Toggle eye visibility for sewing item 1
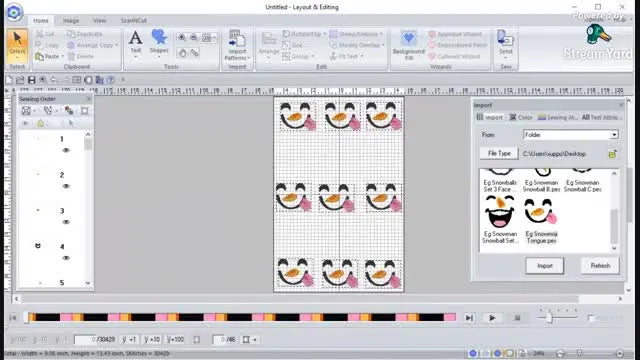Screen dimensions: 640x360 coord(66,150)
